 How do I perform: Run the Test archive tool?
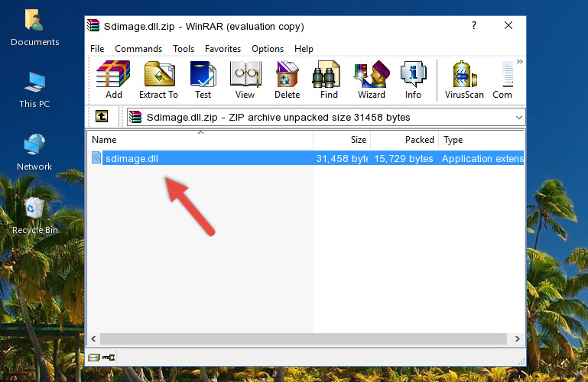pyautogui.click(x=203, y=79)
